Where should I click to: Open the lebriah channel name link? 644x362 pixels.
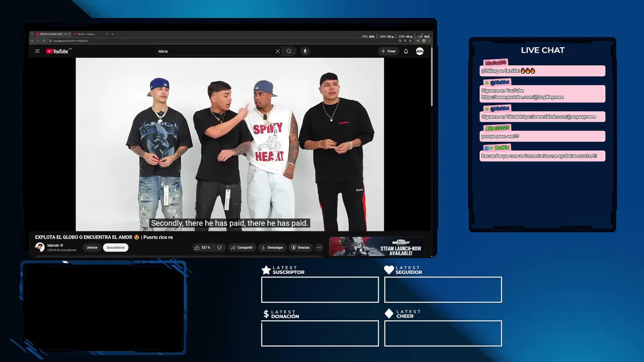53,245
